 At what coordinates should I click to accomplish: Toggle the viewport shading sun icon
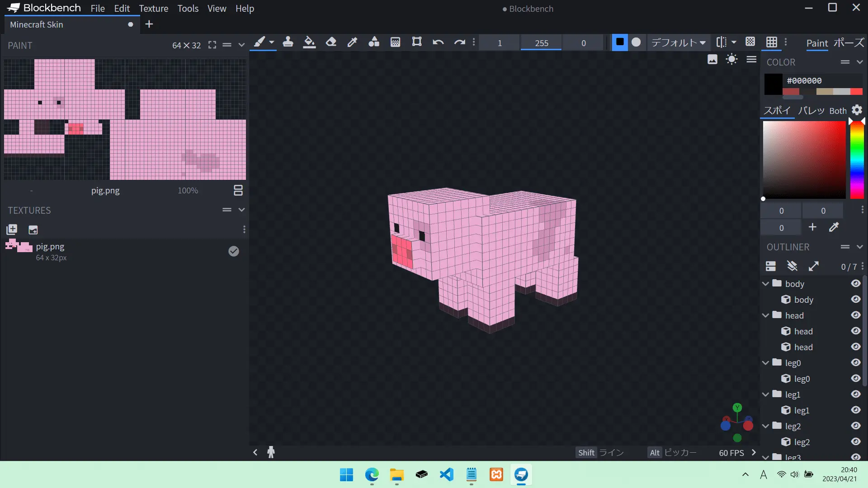[x=731, y=59]
